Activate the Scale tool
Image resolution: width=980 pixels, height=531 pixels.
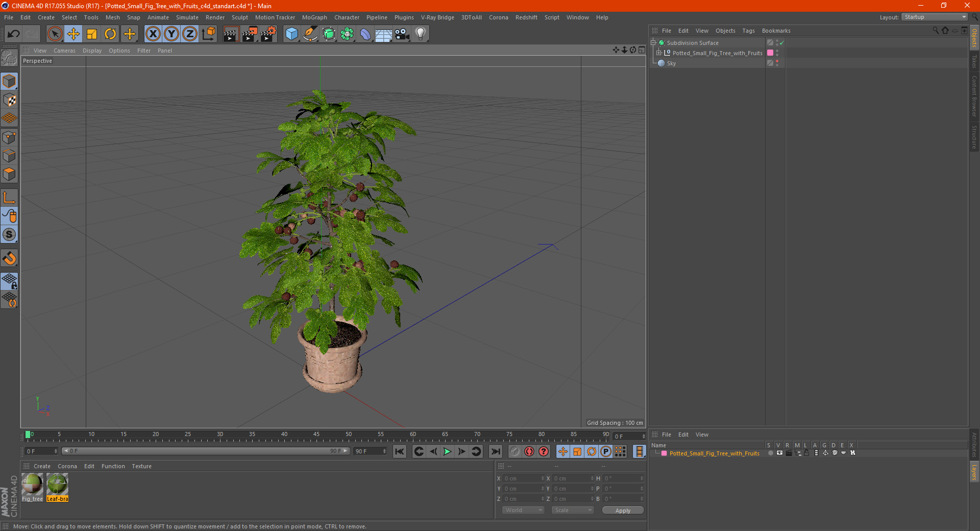pos(92,34)
